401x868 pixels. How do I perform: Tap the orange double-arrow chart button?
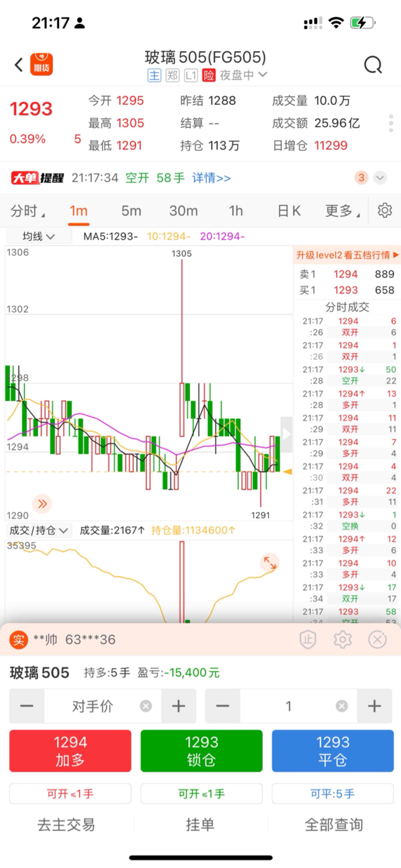tap(42, 504)
